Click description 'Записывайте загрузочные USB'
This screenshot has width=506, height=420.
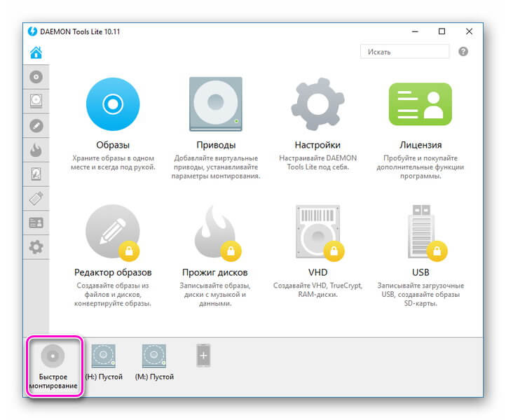[420, 294]
